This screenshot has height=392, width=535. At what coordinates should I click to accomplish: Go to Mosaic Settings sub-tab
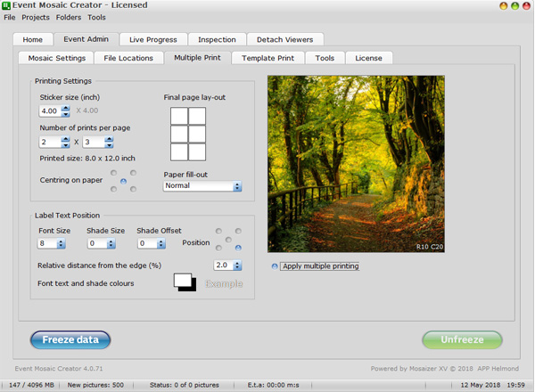(x=57, y=58)
